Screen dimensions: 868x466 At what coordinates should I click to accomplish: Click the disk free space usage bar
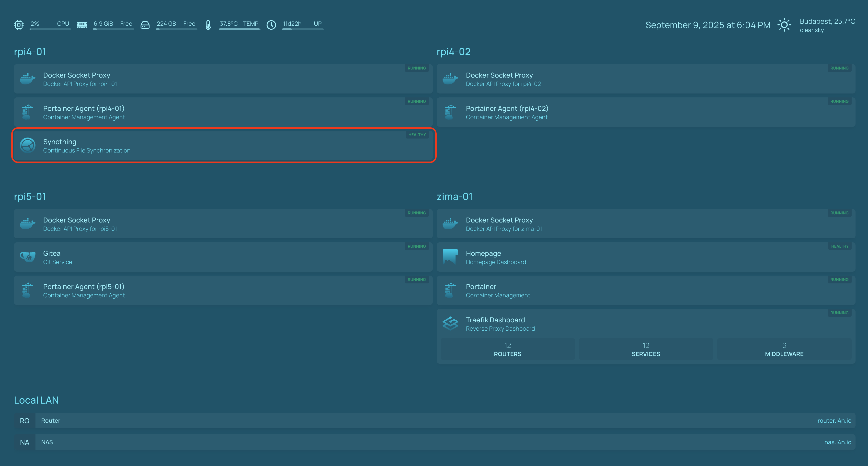pos(176,30)
